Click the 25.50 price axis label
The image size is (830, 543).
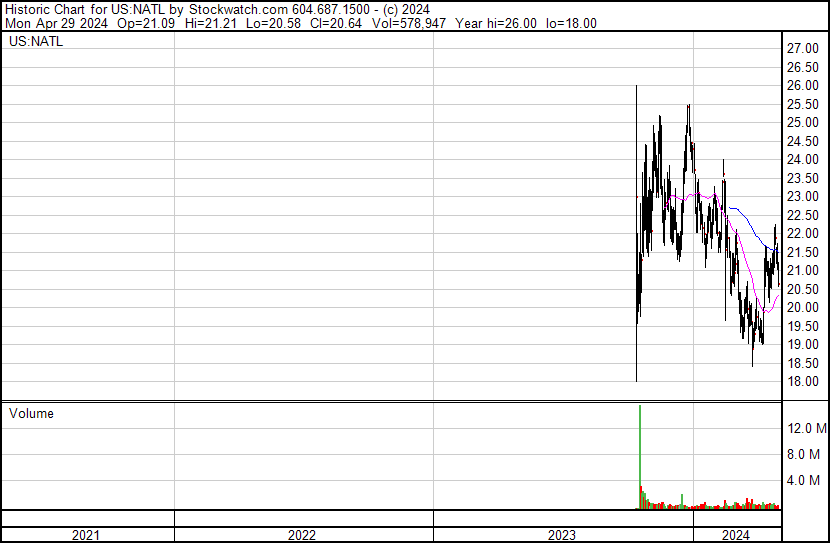[x=802, y=104]
